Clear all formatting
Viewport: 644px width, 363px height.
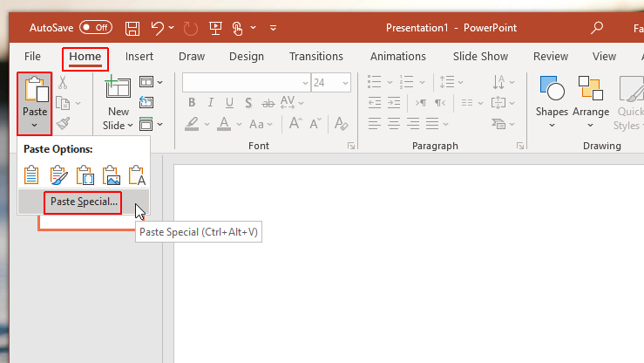coord(341,123)
